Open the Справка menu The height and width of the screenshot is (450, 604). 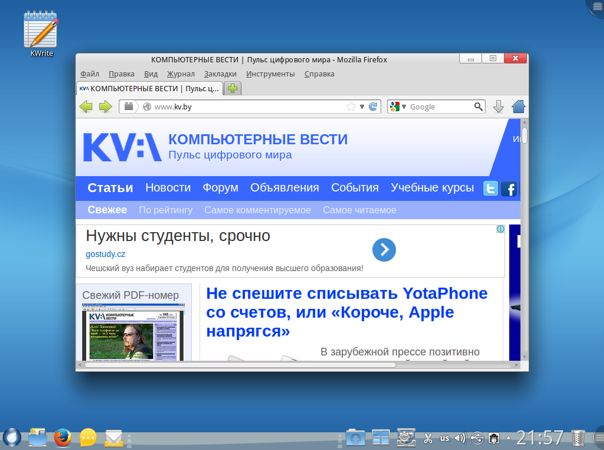point(319,74)
